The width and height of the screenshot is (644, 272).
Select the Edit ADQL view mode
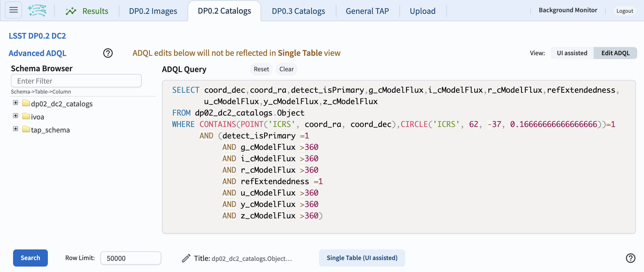tap(615, 53)
